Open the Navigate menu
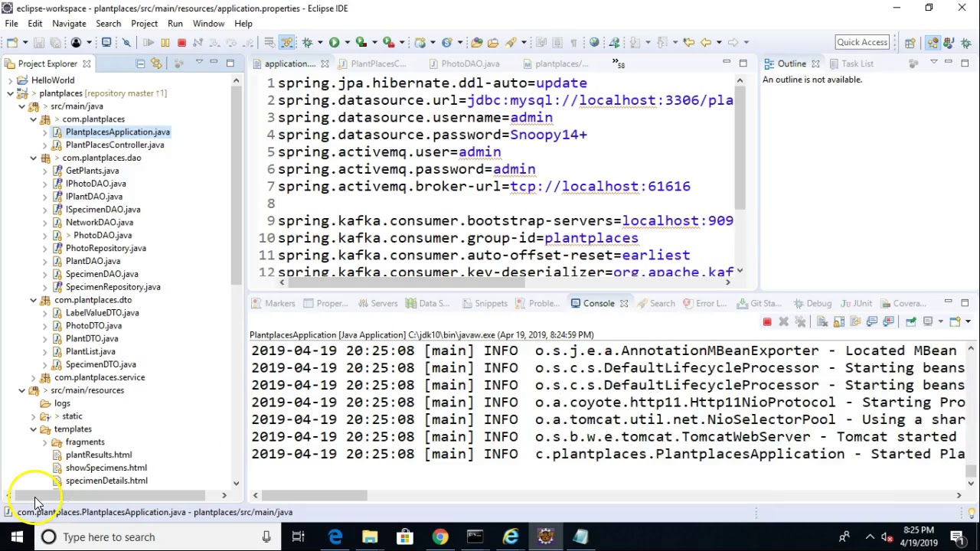The image size is (980, 551). [x=69, y=24]
